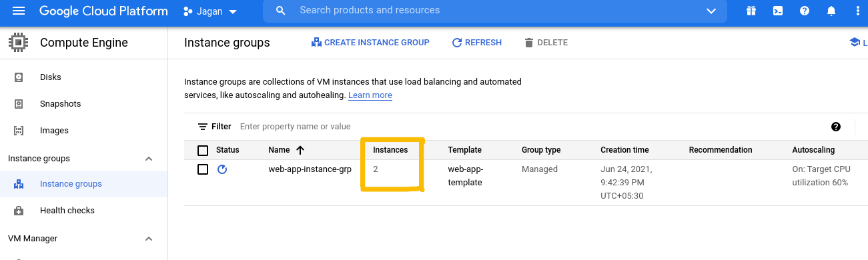Activate the Cloud Shell icon
This screenshot has width=868, height=260.
(778, 11)
